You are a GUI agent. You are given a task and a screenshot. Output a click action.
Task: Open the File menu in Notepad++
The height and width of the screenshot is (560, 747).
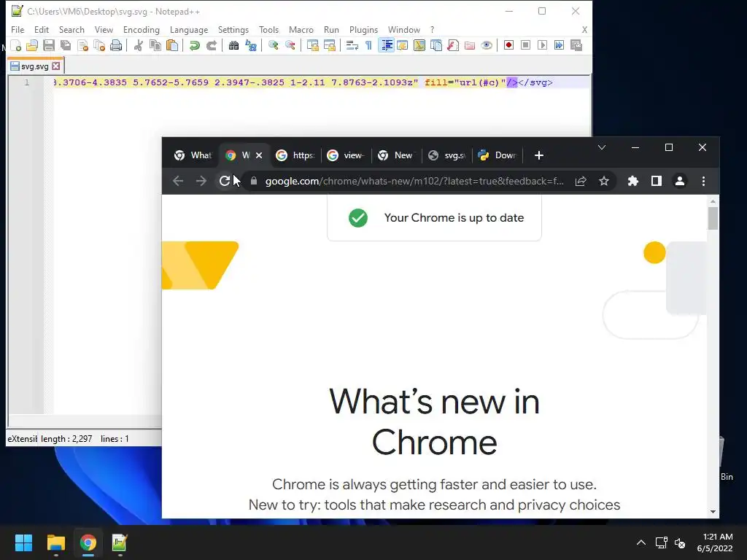tap(18, 29)
